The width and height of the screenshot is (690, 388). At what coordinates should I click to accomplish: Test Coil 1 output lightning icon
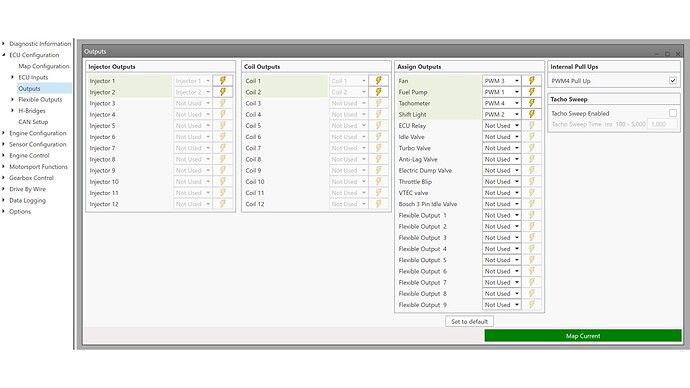click(378, 81)
